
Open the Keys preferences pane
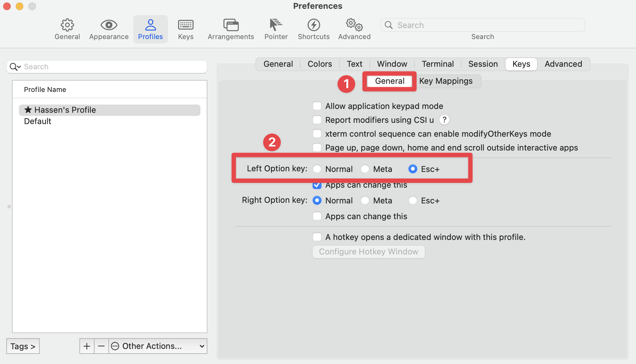click(x=185, y=29)
